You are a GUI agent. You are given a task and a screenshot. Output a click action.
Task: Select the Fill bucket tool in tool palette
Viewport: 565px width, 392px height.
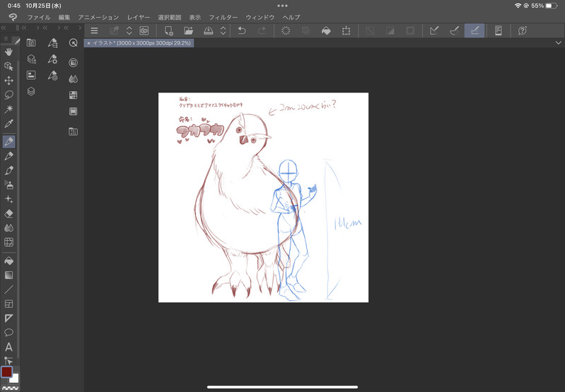pos(9,261)
